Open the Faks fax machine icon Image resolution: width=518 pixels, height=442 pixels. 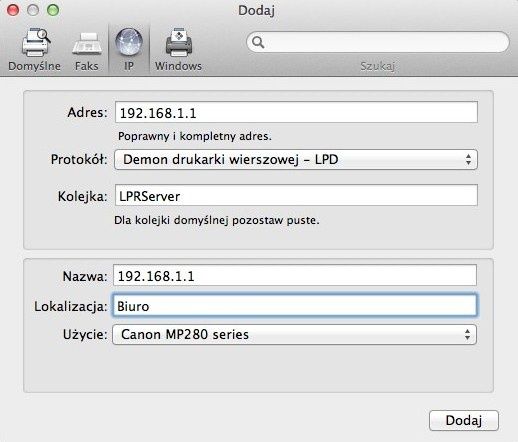point(87,44)
